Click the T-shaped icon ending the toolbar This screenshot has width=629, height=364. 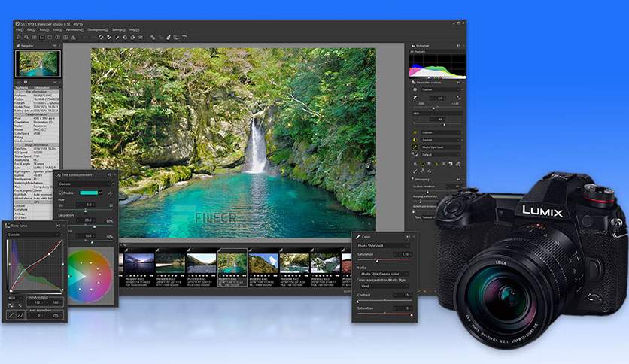[184, 38]
